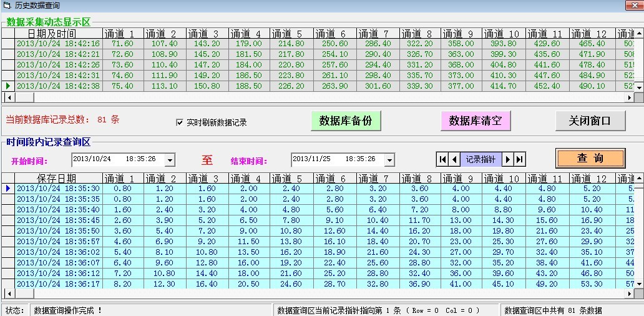Run the search with 查询 button

(x=590, y=158)
